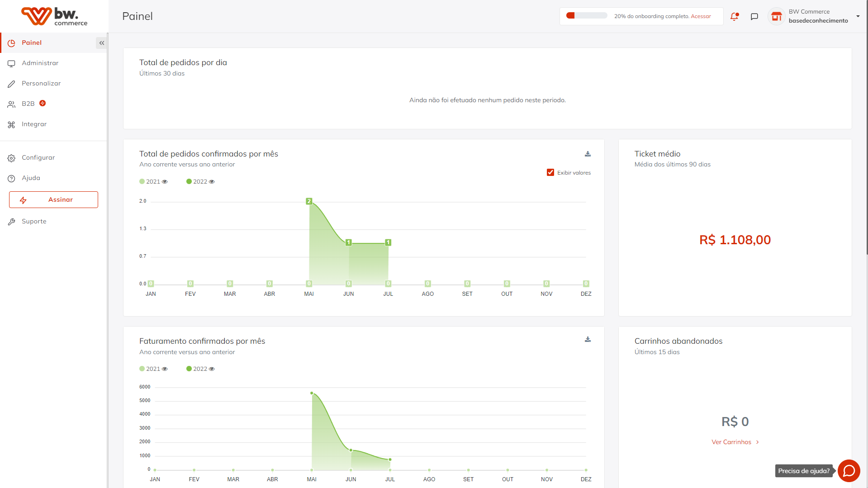Collapse the sidebar with double-chevron button
868x488 pixels.
(x=102, y=43)
